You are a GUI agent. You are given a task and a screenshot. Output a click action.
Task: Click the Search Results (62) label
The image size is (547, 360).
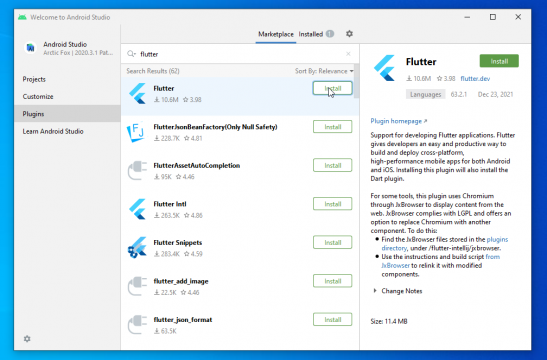coord(153,71)
